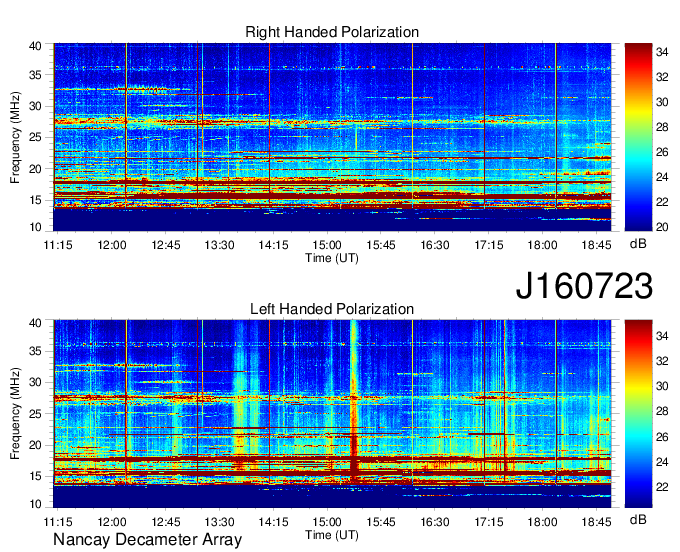Click the 17:15 time tick of Left Handed plot
Image resolution: width=680 pixels, height=552 pixels.
click(489, 522)
